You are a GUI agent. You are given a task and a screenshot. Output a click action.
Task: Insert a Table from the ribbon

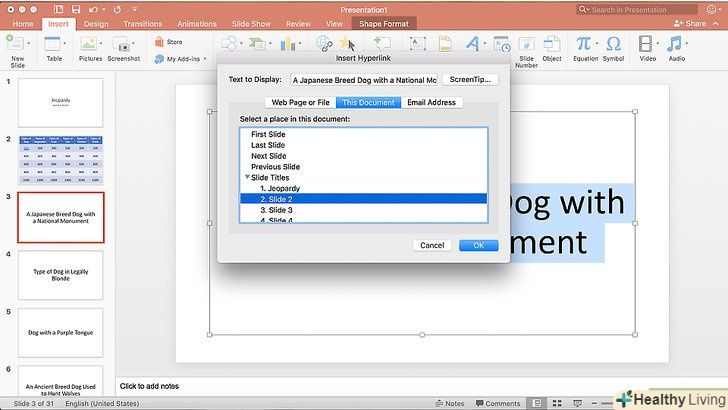click(x=54, y=44)
